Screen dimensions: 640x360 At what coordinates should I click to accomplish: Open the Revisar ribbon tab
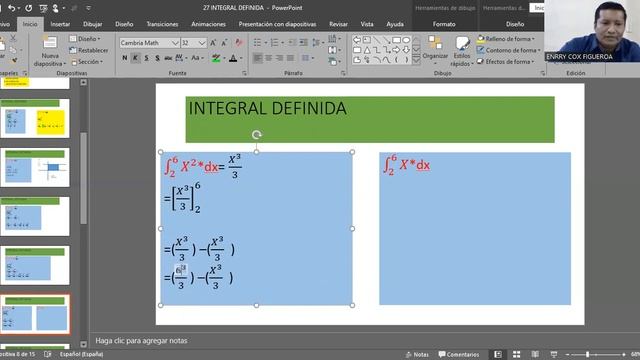click(338, 24)
